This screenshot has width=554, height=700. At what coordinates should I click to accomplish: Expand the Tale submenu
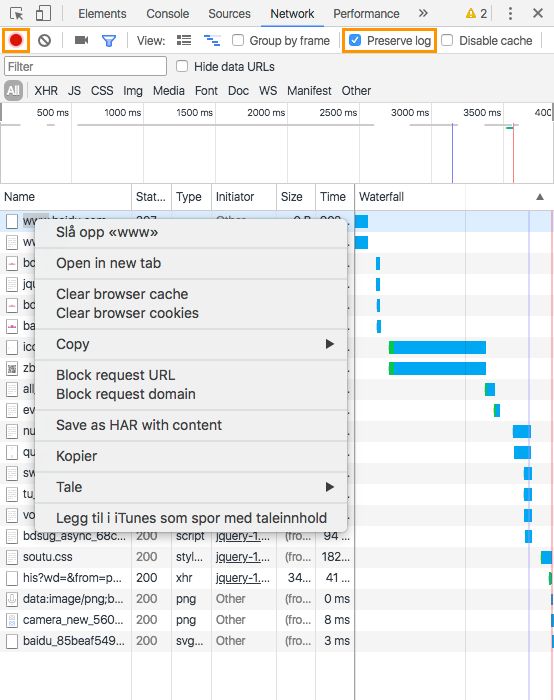click(x=191, y=487)
